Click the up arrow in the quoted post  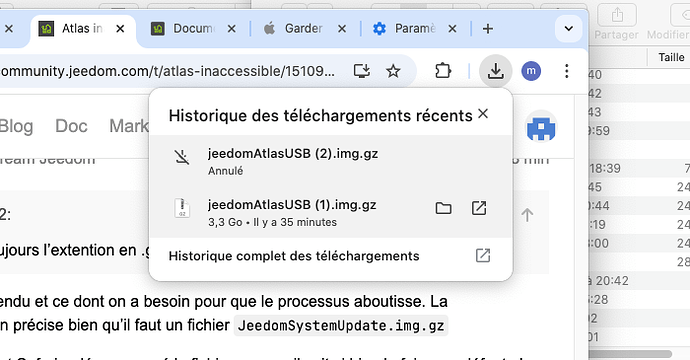click(527, 215)
